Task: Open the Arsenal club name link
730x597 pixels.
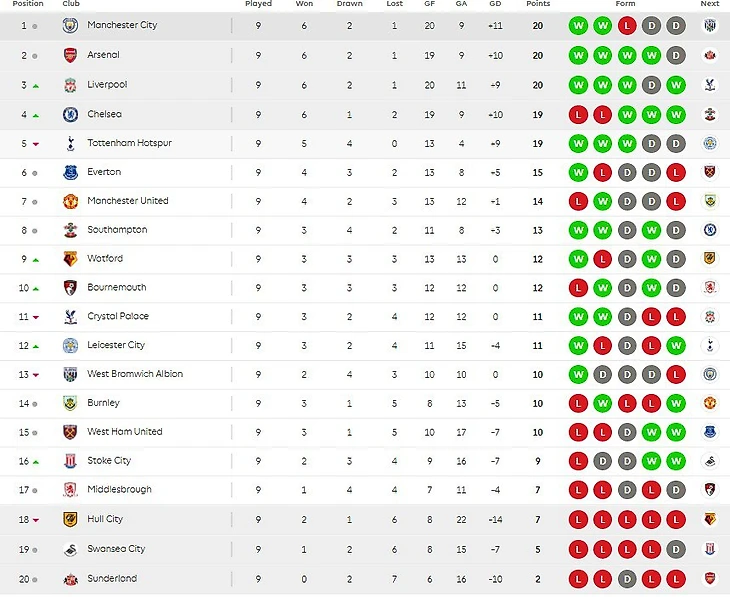Action: click(x=103, y=55)
